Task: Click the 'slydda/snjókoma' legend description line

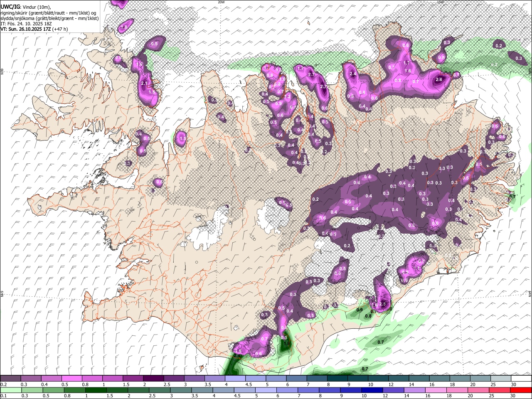Action: coord(49,18)
